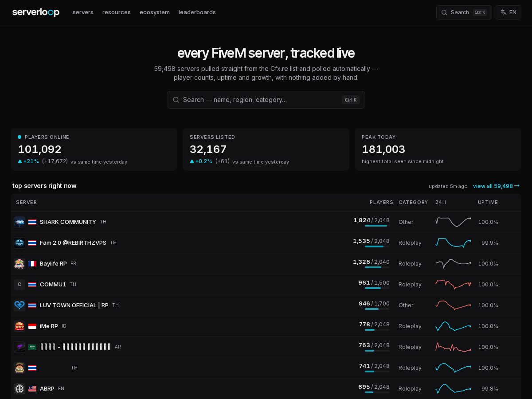Click the player bar under 961 / 1,500

377,288
